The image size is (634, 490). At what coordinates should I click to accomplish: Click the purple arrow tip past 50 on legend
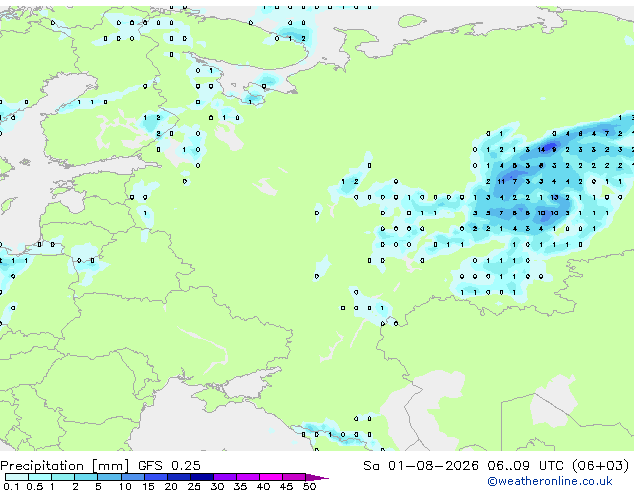pos(317,477)
